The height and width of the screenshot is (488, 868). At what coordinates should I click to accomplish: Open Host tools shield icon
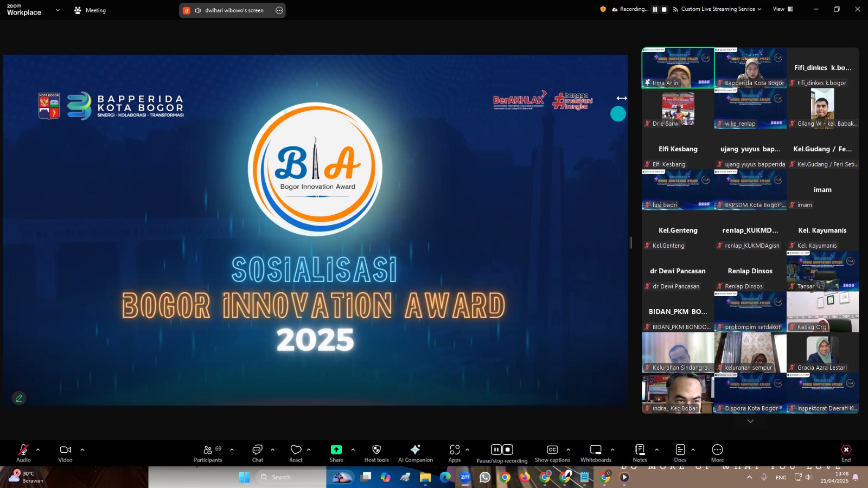click(x=376, y=450)
